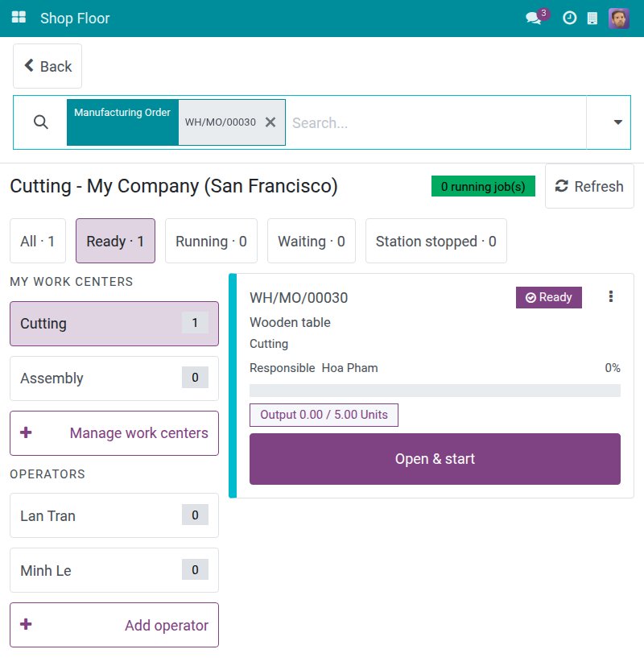Refresh the shop floor view
The width and height of the screenshot is (644, 670).
click(x=589, y=186)
